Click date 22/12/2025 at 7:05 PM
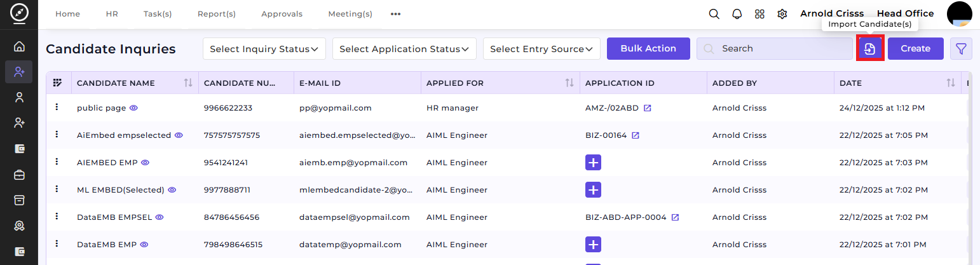The image size is (980, 265). (883, 135)
